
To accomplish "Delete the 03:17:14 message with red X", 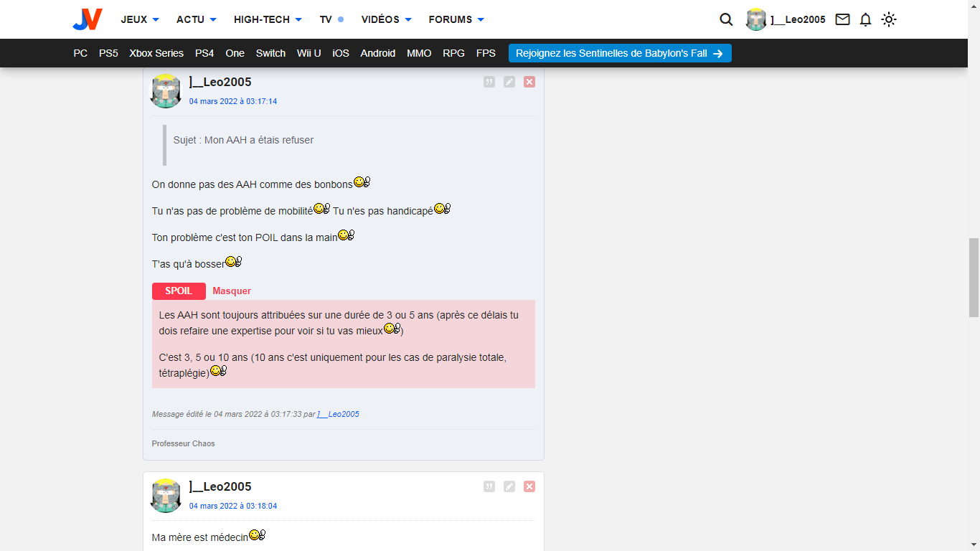I will 529,82.
